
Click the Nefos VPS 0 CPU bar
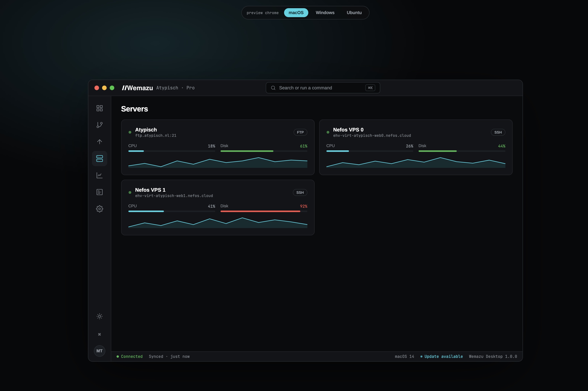370,151
